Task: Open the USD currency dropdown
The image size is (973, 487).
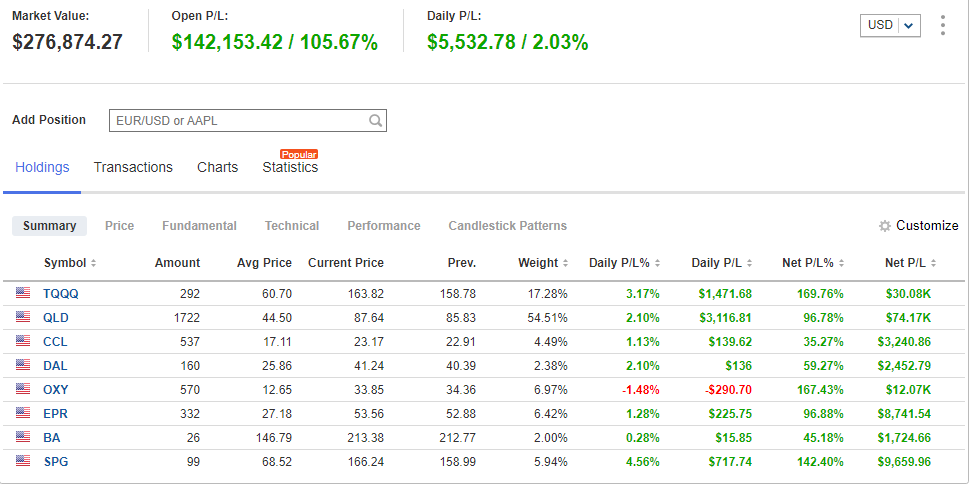Action: (x=890, y=25)
